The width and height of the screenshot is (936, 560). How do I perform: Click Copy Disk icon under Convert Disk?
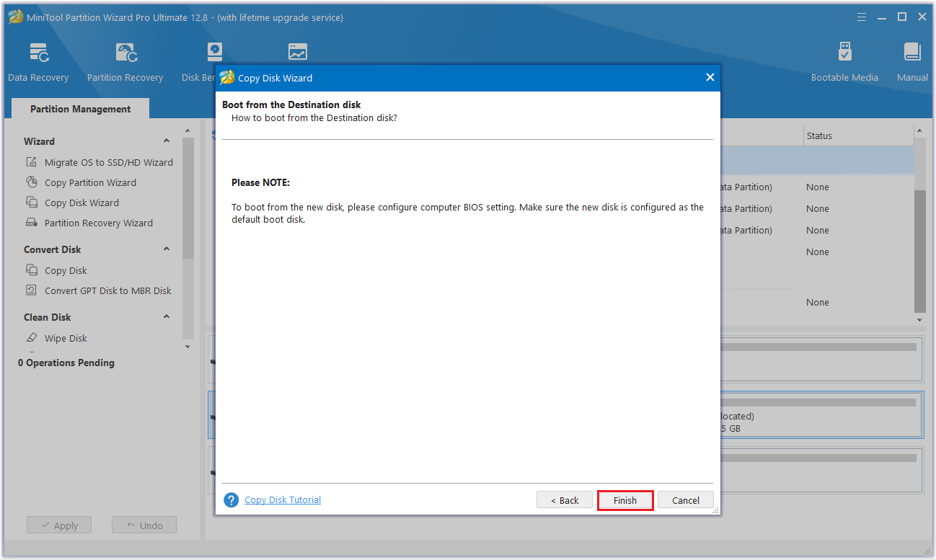click(x=32, y=270)
